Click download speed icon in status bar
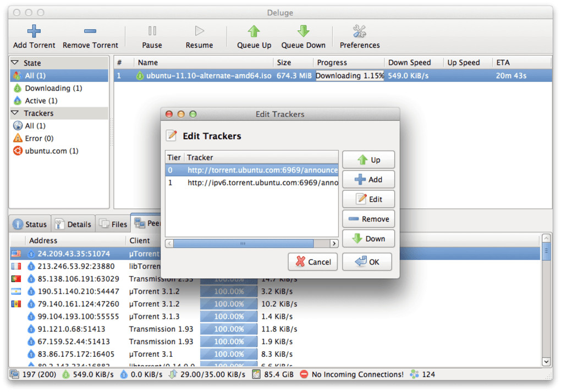Image resolution: width=561 pixels, height=392 pixels. click(x=66, y=374)
